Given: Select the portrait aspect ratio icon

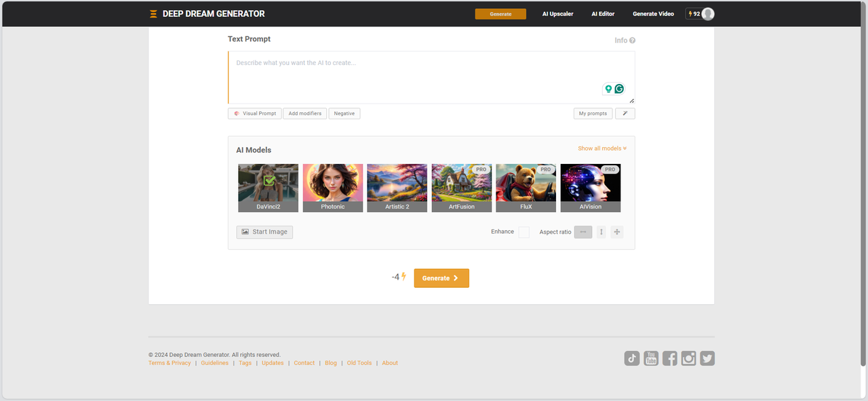Looking at the screenshot, I should coord(601,232).
